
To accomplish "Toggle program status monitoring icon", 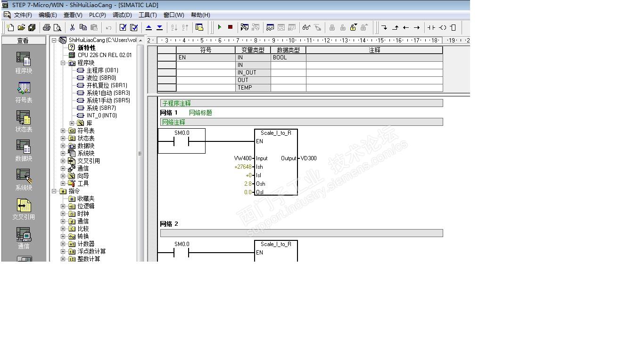I will 245,27.
